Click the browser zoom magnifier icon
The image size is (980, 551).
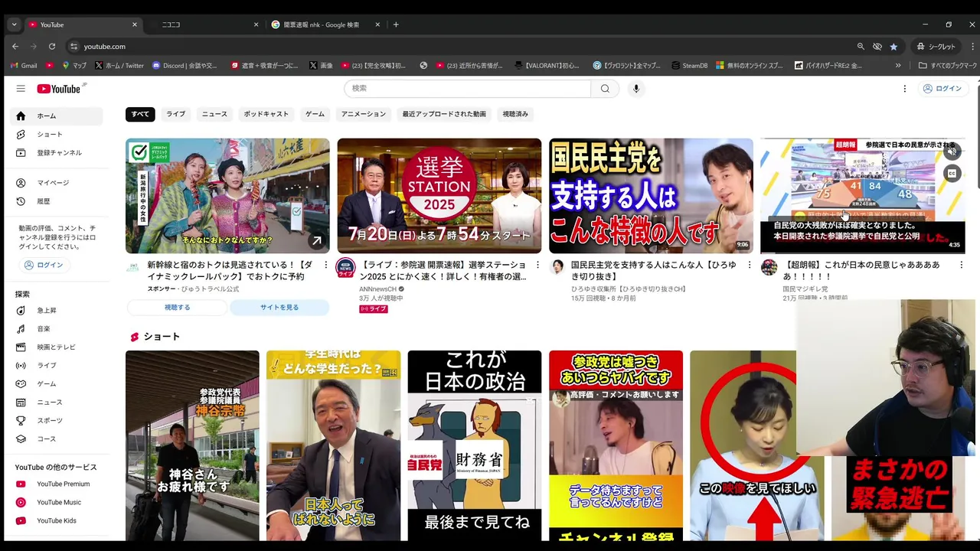pyautogui.click(x=861, y=47)
